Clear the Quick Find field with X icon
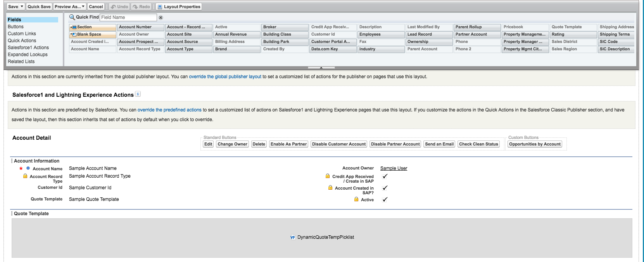The image size is (644, 262). (161, 17)
